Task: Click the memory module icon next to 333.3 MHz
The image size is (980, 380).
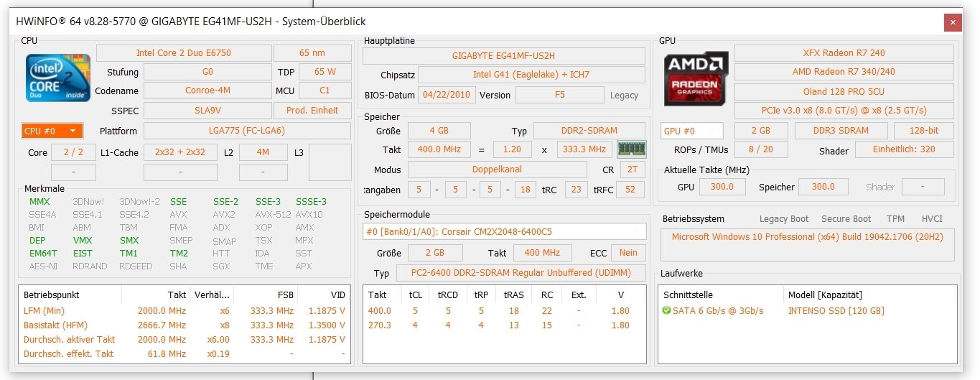Action: coord(632,149)
